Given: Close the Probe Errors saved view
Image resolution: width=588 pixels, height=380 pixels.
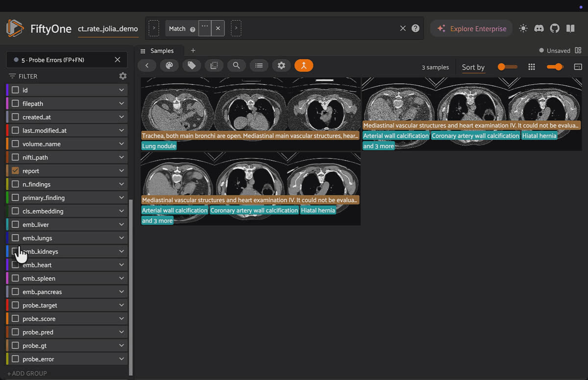Looking at the screenshot, I should (118, 60).
